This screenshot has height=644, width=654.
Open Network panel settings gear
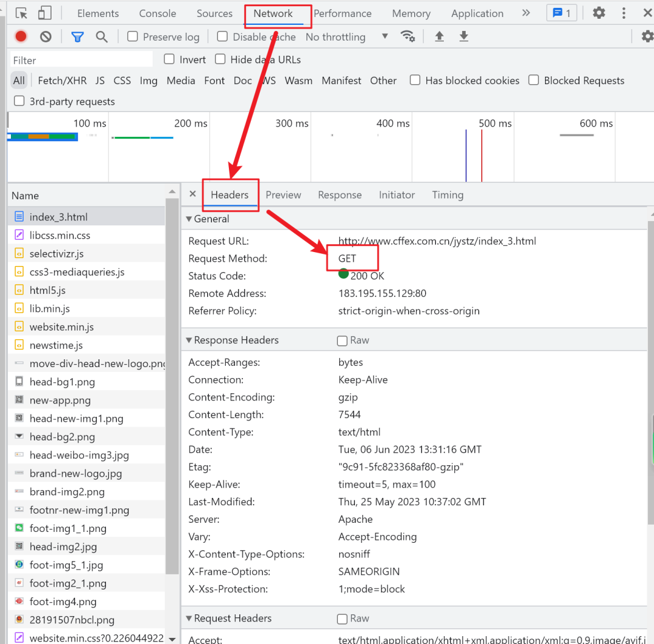pos(647,37)
